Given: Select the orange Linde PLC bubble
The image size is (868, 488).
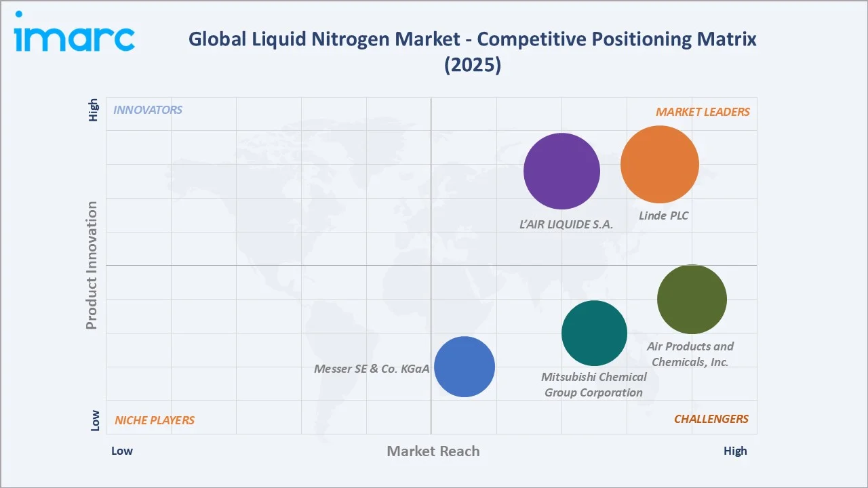Looking at the screenshot, I should (x=660, y=164).
